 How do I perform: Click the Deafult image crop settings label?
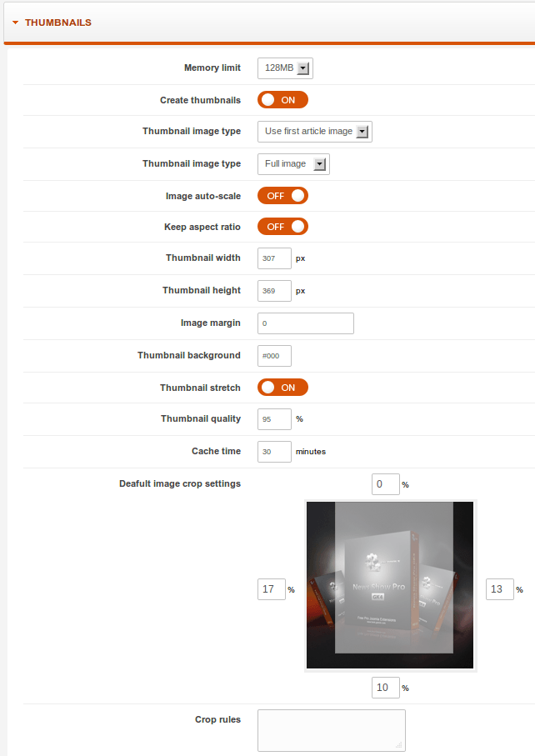(180, 483)
